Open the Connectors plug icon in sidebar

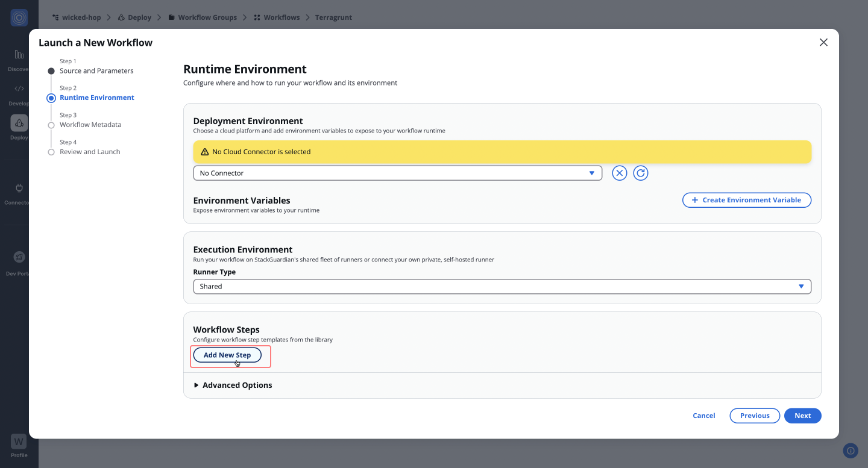coord(19,188)
